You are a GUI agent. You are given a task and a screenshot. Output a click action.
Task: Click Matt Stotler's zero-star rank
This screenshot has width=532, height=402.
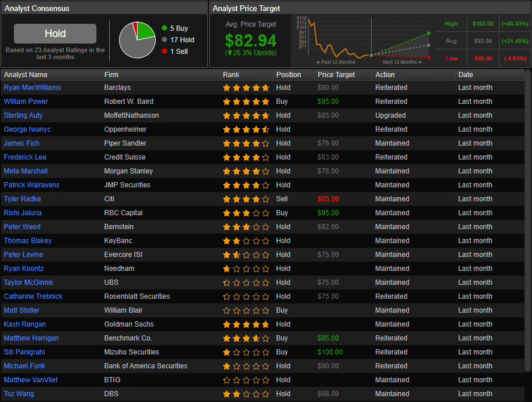click(x=246, y=310)
